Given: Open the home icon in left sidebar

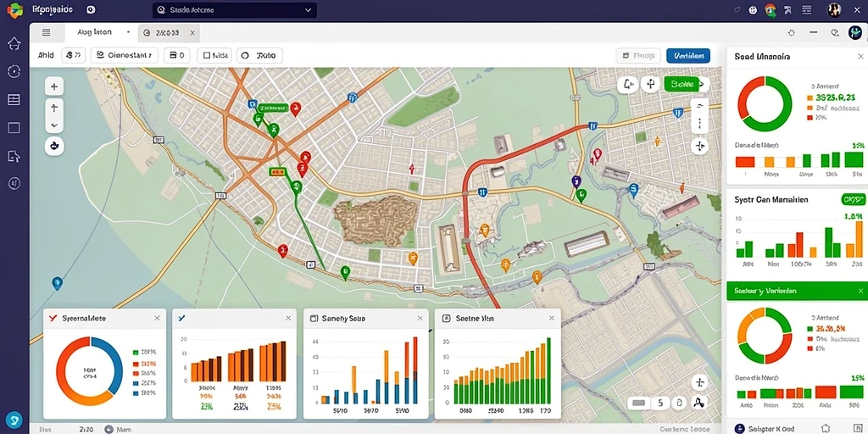Looking at the screenshot, I should click(14, 44).
